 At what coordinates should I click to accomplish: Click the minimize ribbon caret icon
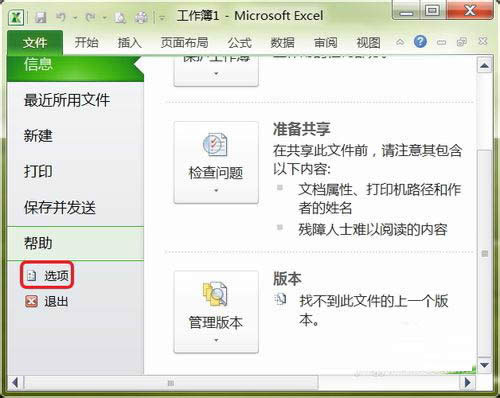coord(400,42)
